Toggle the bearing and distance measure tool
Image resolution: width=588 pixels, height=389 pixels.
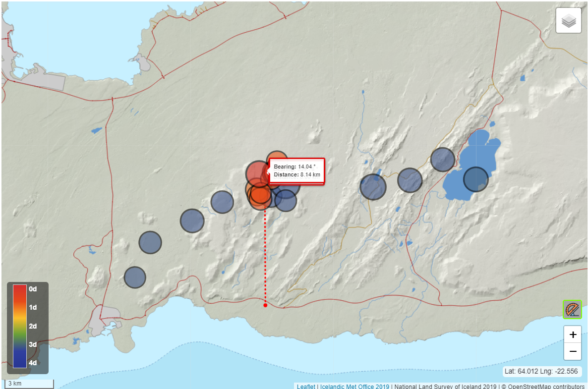pos(572,310)
